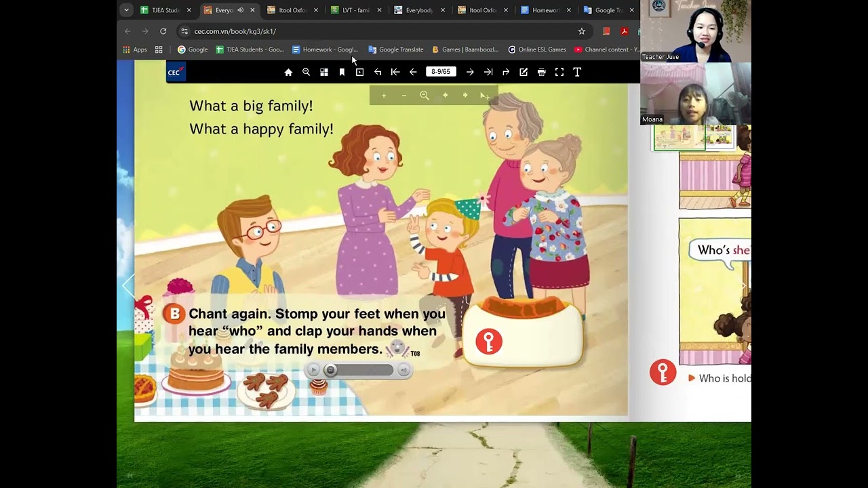Bookmark this page with the star icon
This screenshot has height=488, width=868.
click(581, 31)
